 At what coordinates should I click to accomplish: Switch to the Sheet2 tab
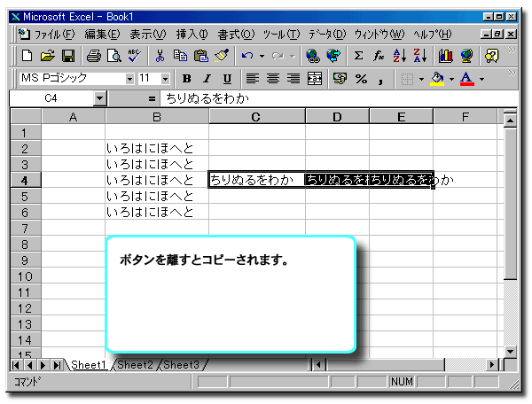(x=135, y=365)
